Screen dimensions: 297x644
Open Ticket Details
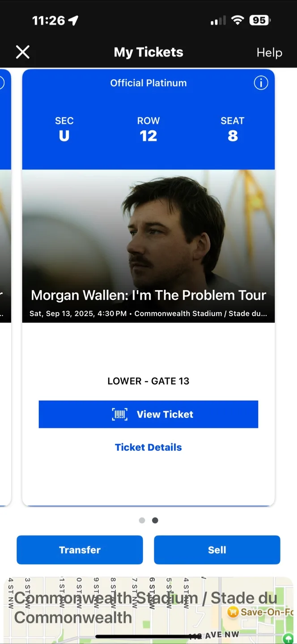148,447
